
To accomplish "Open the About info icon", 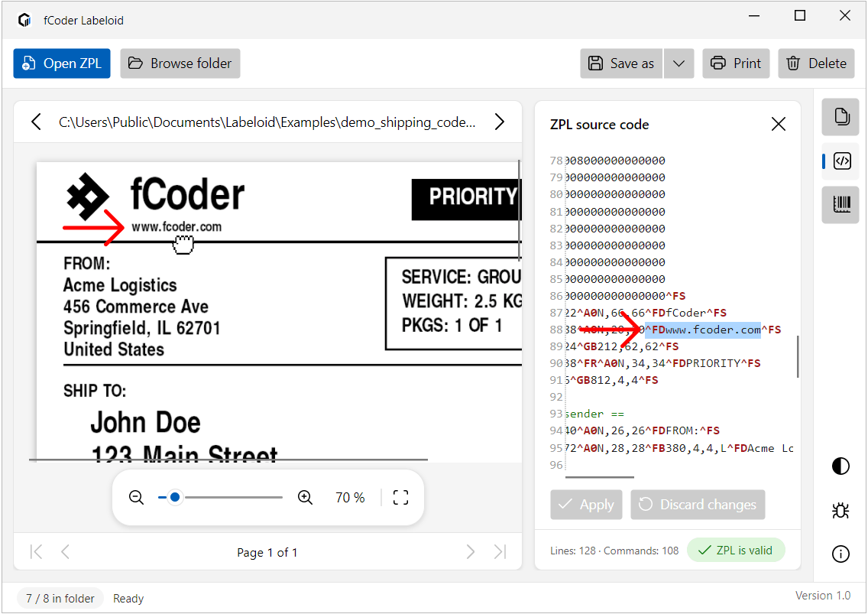I will click(x=840, y=554).
